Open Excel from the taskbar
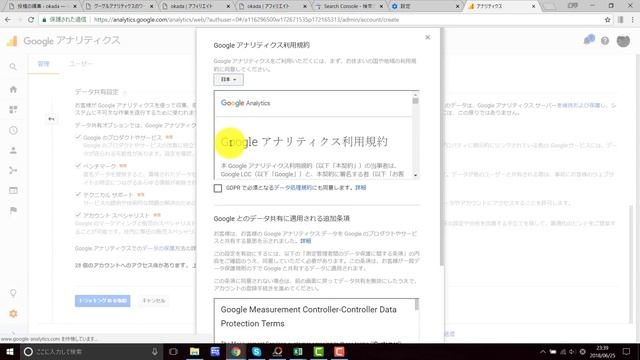 (x=298, y=351)
